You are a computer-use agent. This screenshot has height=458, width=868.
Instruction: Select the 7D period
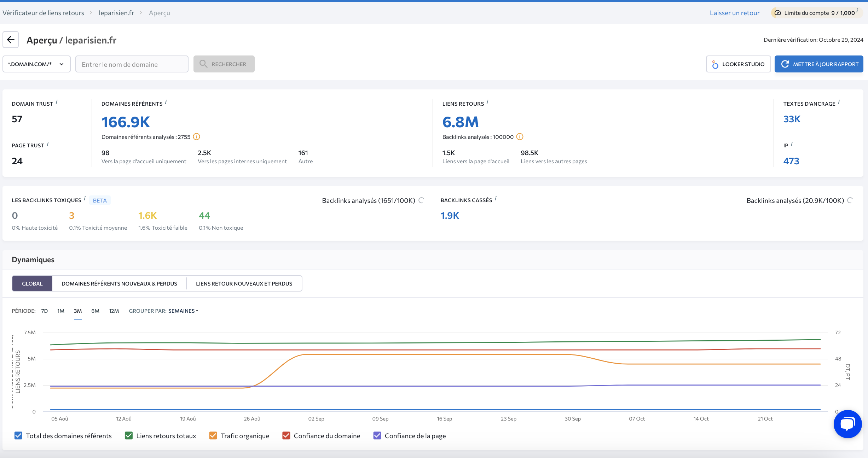(x=45, y=311)
